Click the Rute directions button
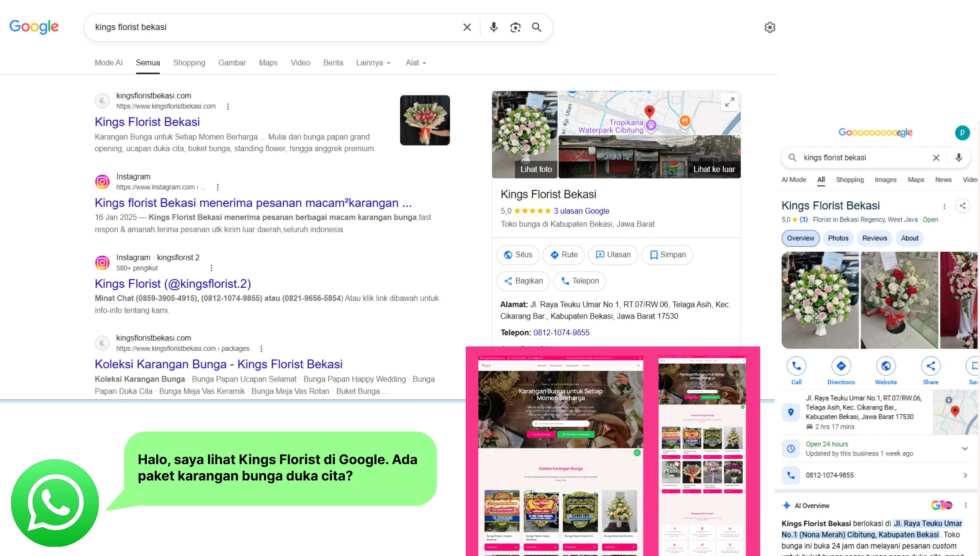The width and height of the screenshot is (980, 556). [564, 255]
